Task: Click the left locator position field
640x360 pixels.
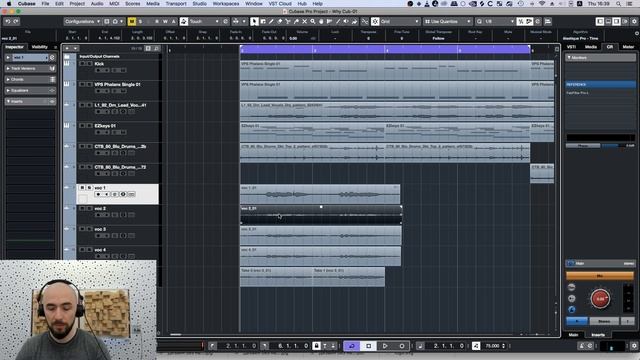Action: click(x=241, y=346)
